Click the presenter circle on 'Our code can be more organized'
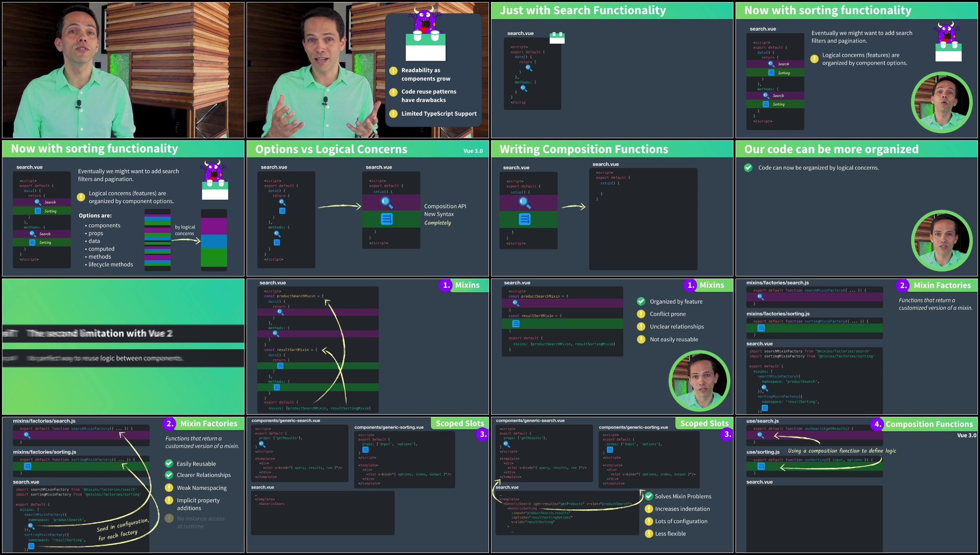Screen dimensions: 980x555 (942, 241)
